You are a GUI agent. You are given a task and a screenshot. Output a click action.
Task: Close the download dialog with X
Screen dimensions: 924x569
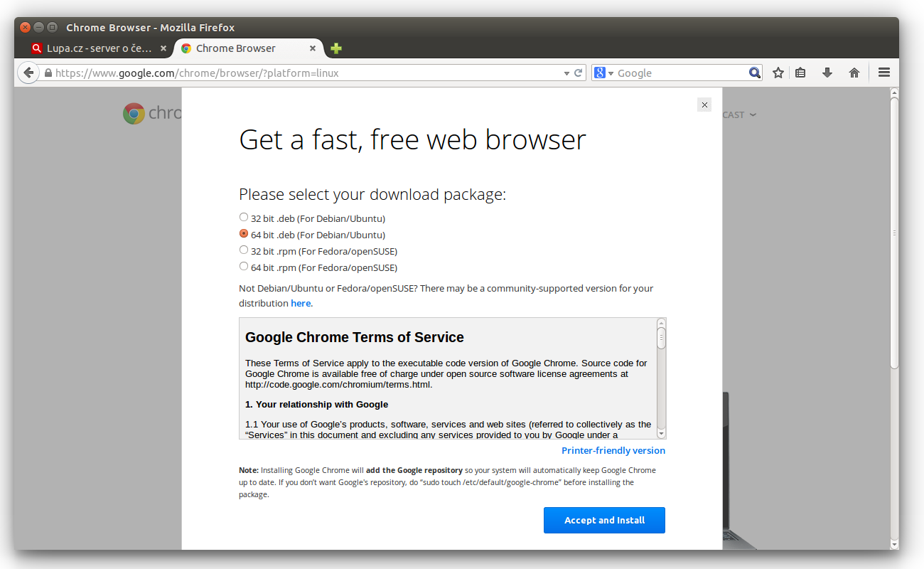coord(704,105)
